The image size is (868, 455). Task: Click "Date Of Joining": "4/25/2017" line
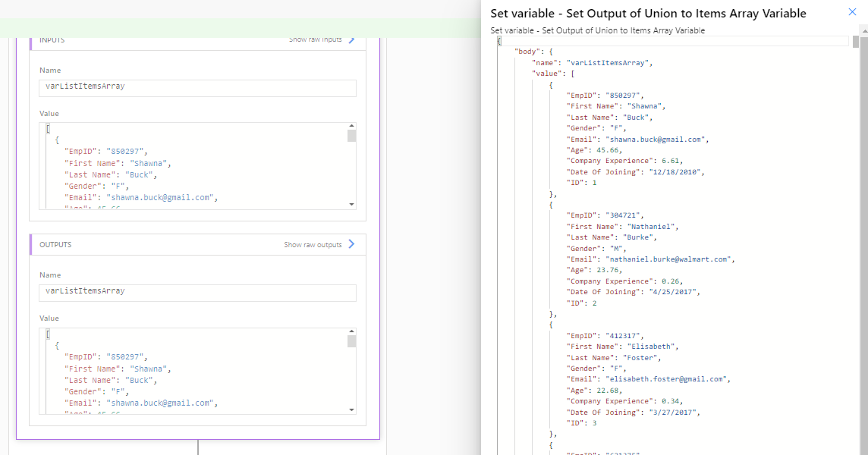point(634,292)
